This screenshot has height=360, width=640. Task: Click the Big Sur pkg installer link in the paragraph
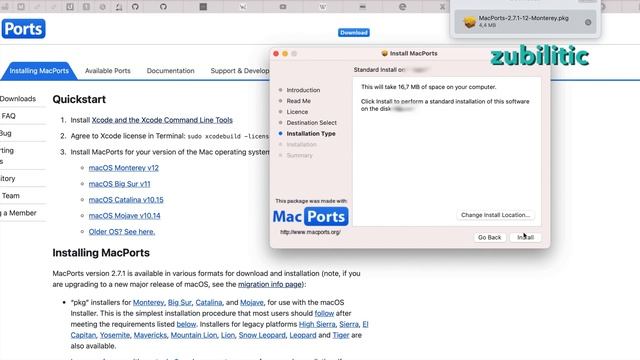click(180, 302)
